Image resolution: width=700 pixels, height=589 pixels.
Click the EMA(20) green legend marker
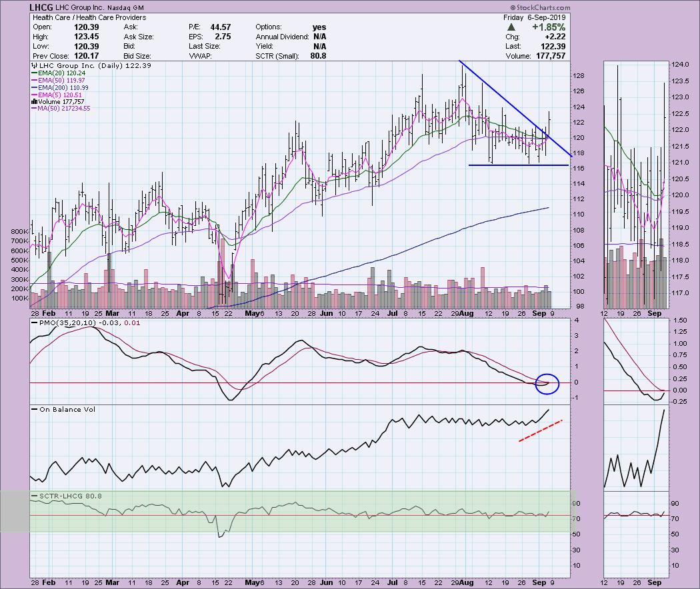tap(34, 75)
